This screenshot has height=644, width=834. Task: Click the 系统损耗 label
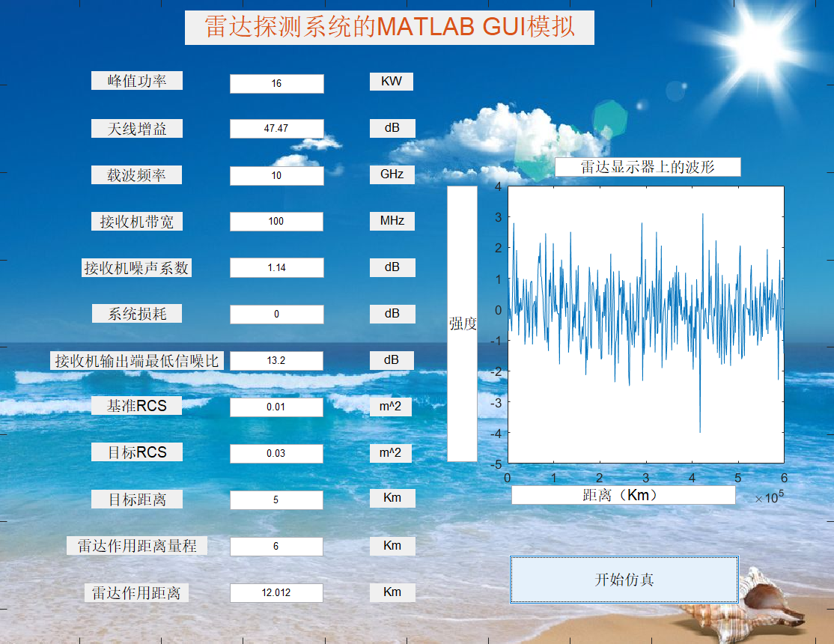pos(137,314)
